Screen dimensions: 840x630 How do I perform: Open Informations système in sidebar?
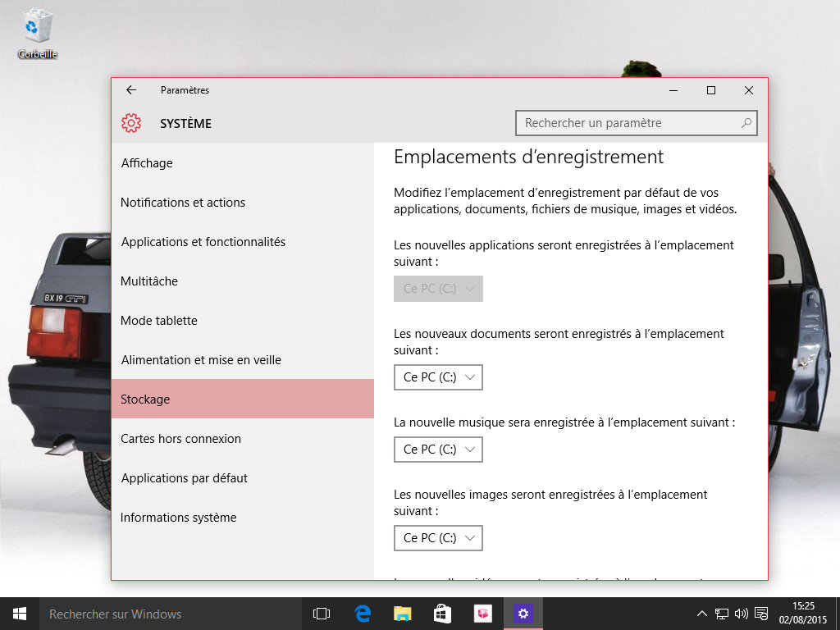(179, 518)
